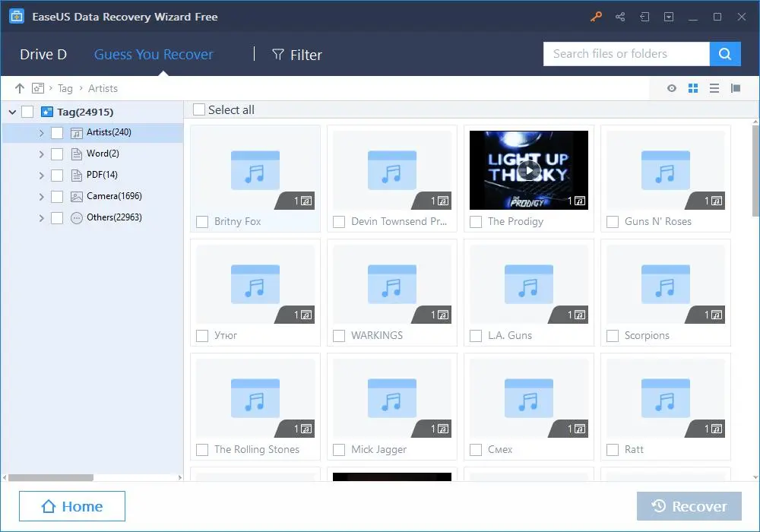This screenshot has width=760, height=532.
Task: Switch to the Drive D tab
Action: pos(43,54)
